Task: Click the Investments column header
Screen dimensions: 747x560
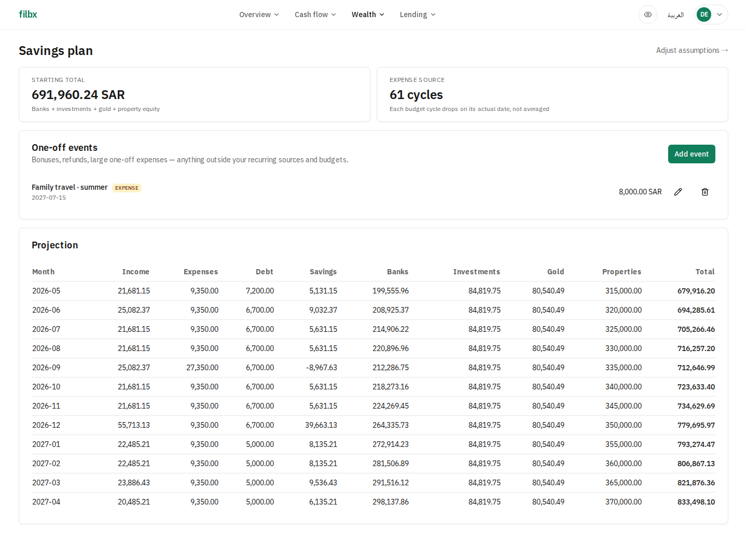Action: [477, 272]
